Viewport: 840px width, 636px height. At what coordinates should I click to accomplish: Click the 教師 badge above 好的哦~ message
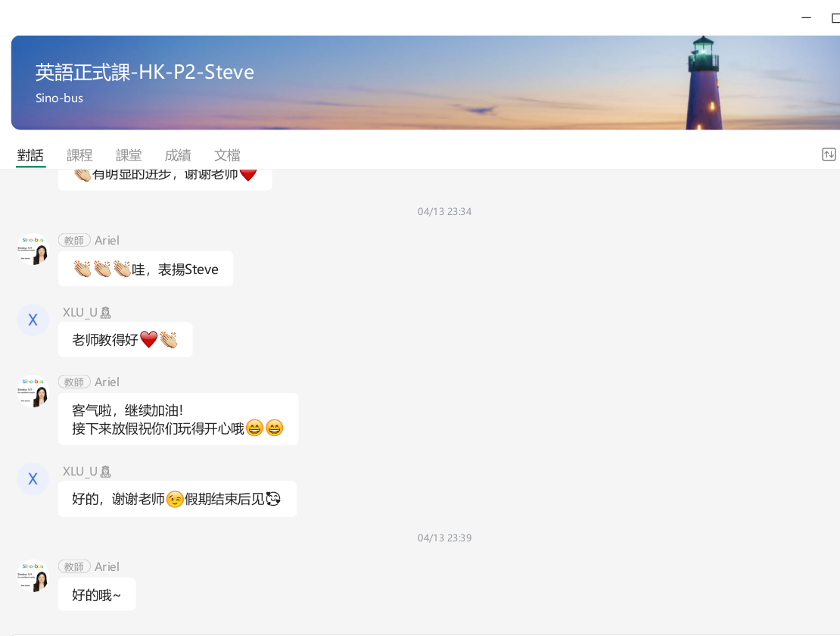pos(74,566)
